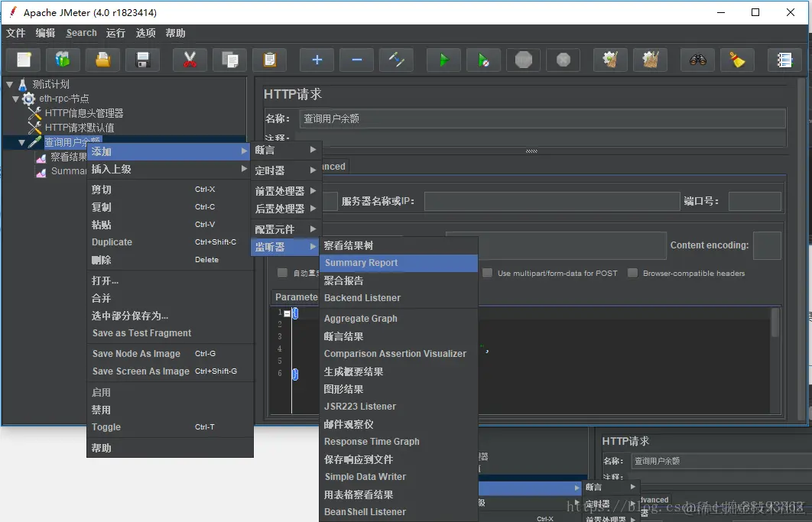Collapse the code fold marker on line 1
812x522 pixels.
[x=287, y=313]
